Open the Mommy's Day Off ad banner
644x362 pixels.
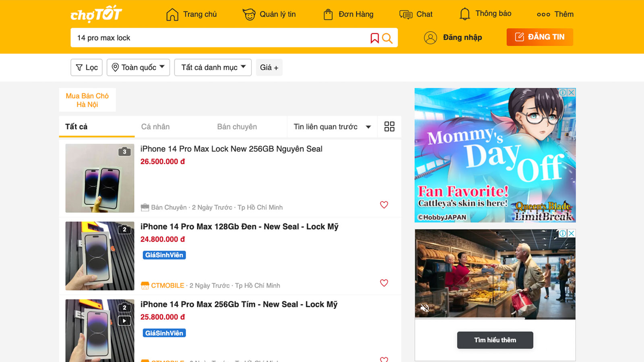495,155
